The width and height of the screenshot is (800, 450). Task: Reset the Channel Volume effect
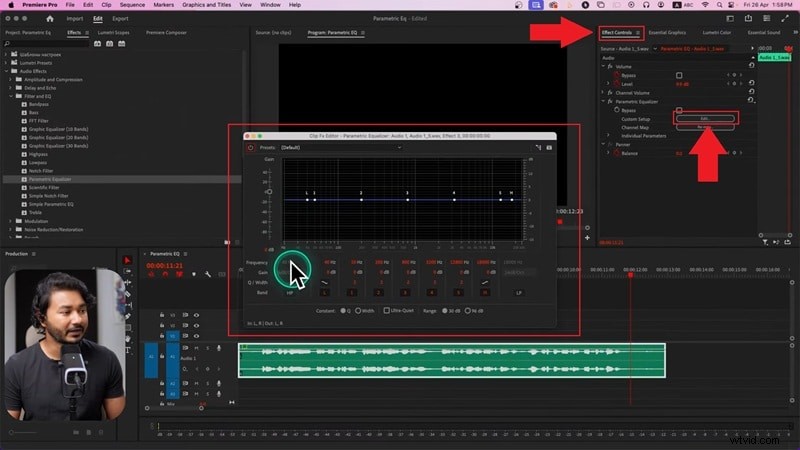752,92
